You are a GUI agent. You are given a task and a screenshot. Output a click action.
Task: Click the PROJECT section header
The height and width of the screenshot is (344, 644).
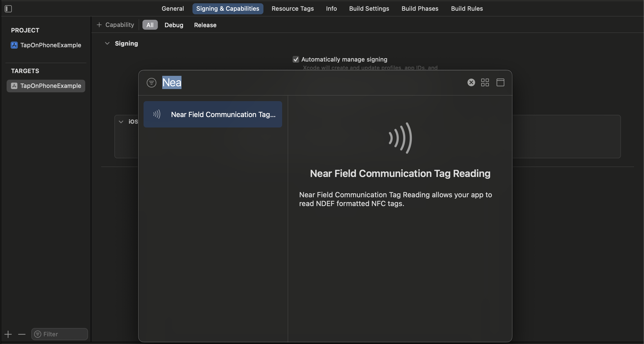point(25,30)
